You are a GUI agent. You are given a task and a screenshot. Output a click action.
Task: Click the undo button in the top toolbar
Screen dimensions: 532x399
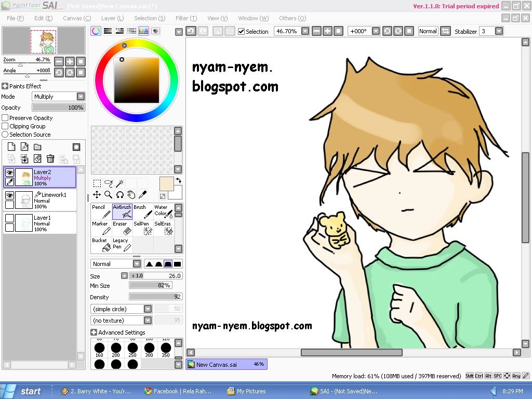[x=191, y=31]
